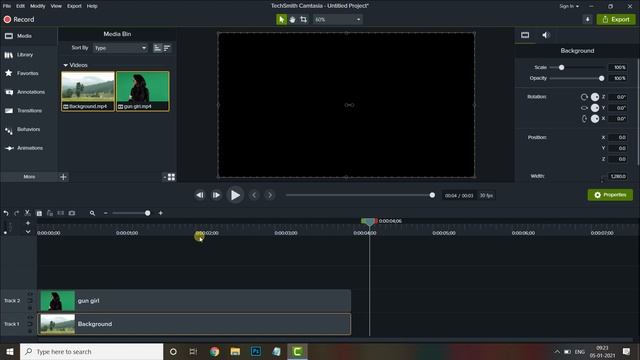Viewport: 640px width, 360px height.
Task: Switch to the Audio properties tab
Action: click(546, 35)
